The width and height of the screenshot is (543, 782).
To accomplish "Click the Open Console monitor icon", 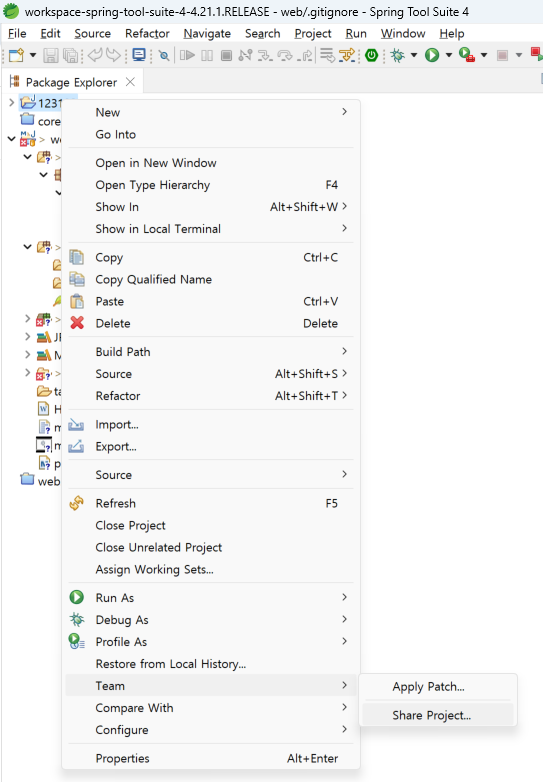I will [139, 55].
